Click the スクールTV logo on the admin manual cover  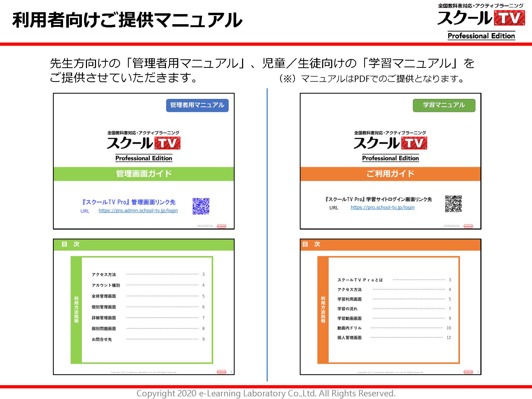(144, 143)
